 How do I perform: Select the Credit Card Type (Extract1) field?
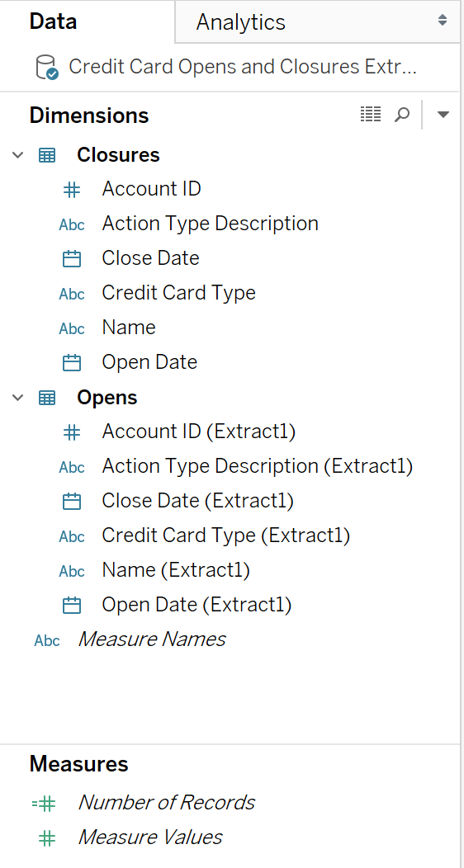(226, 535)
